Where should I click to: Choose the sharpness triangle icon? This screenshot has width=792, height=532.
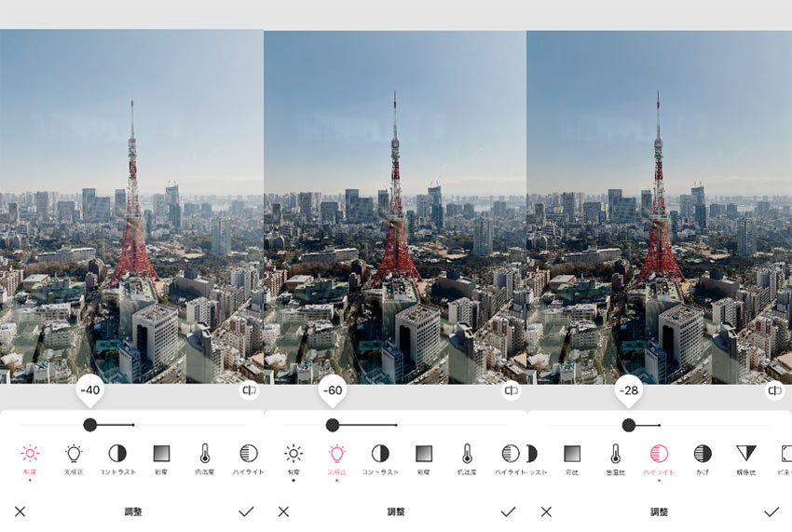click(745, 454)
